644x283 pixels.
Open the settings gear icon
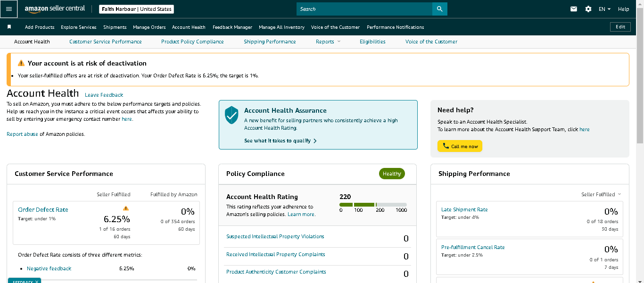[588, 9]
